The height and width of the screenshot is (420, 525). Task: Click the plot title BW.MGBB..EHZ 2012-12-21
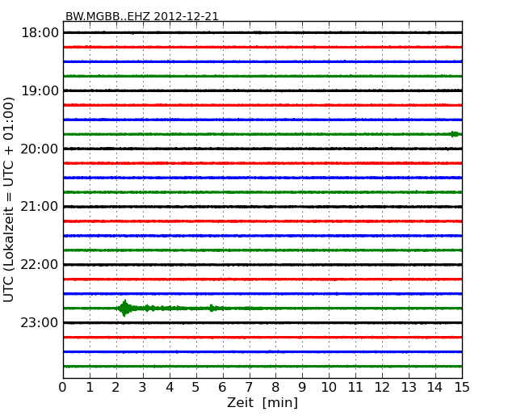pos(142,16)
